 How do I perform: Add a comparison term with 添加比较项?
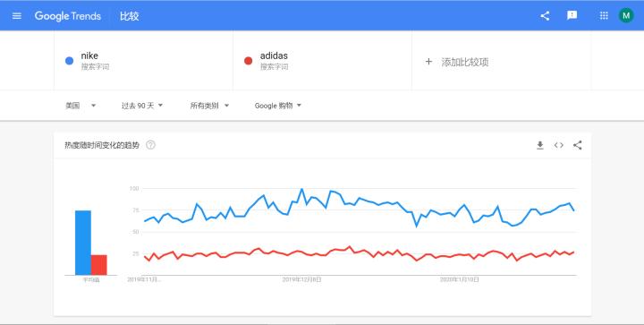[457, 62]
